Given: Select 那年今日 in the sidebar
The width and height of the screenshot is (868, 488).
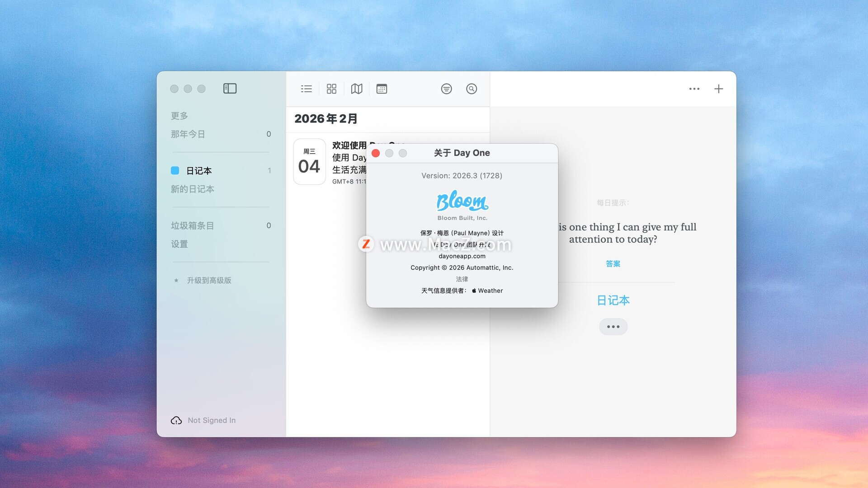Looking at the screenshot, I should coord(188,134).
